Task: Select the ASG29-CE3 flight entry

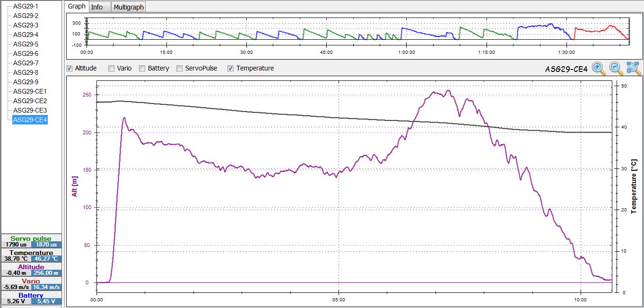Action: (x=30, y=110)
